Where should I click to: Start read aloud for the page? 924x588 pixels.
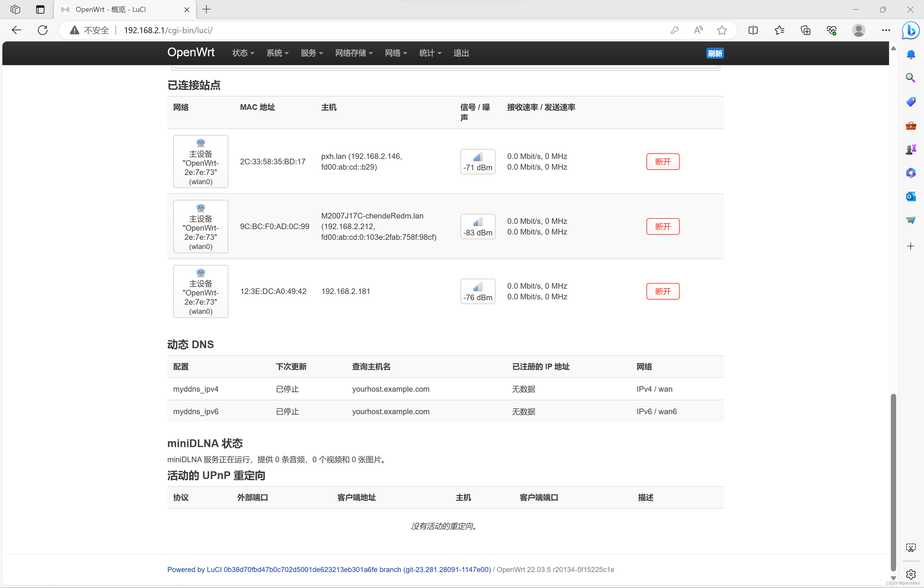pos(698,30)
